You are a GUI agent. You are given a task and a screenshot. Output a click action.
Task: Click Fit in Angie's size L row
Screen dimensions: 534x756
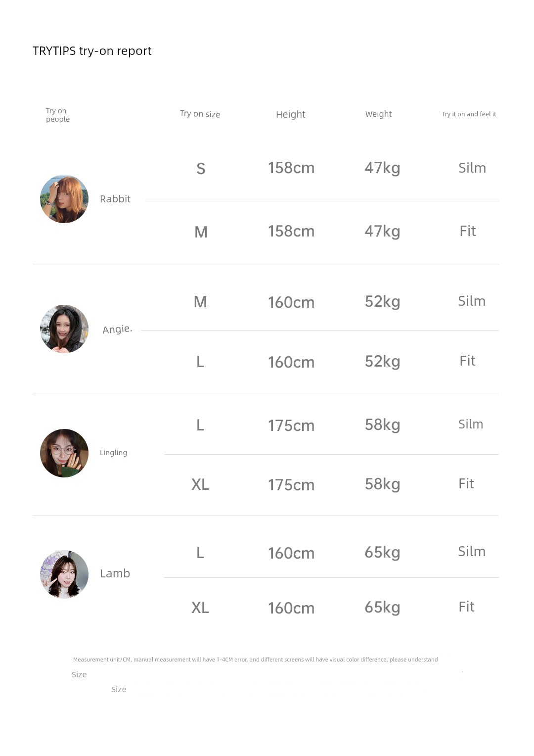467,361
